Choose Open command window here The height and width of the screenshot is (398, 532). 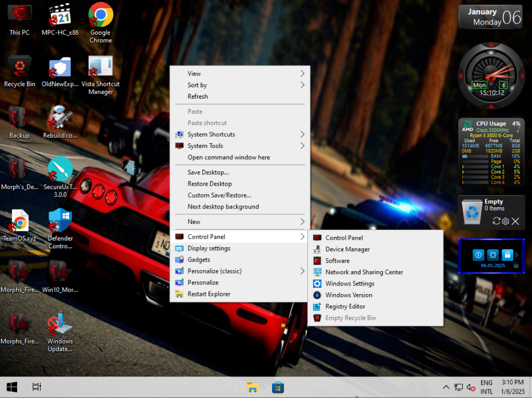pyautogui.click(x=240, y=157)
